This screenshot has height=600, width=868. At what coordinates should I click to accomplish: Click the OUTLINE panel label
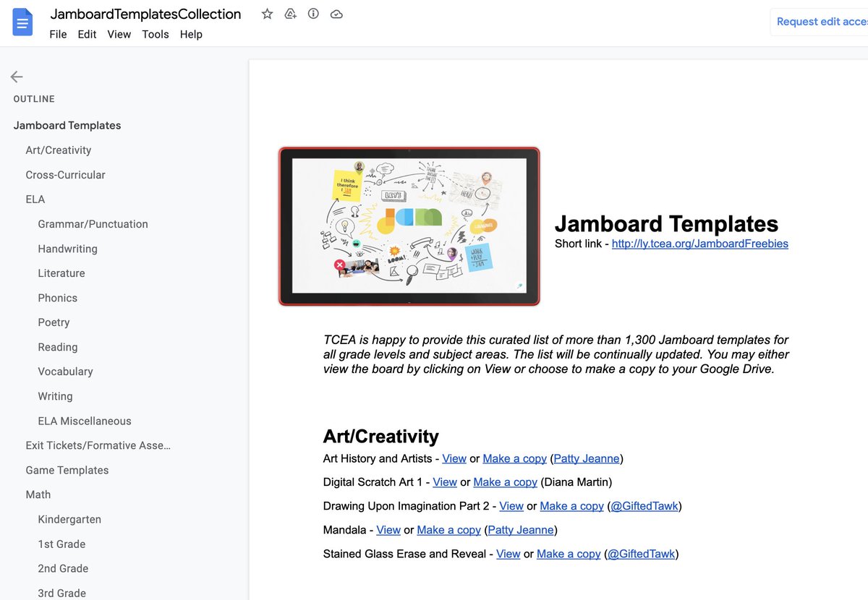pyautogui.click(x=34, y=99)
